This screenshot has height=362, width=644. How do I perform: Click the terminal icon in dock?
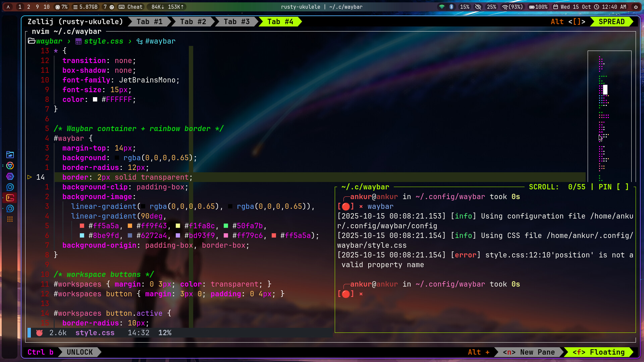(10, 198)
